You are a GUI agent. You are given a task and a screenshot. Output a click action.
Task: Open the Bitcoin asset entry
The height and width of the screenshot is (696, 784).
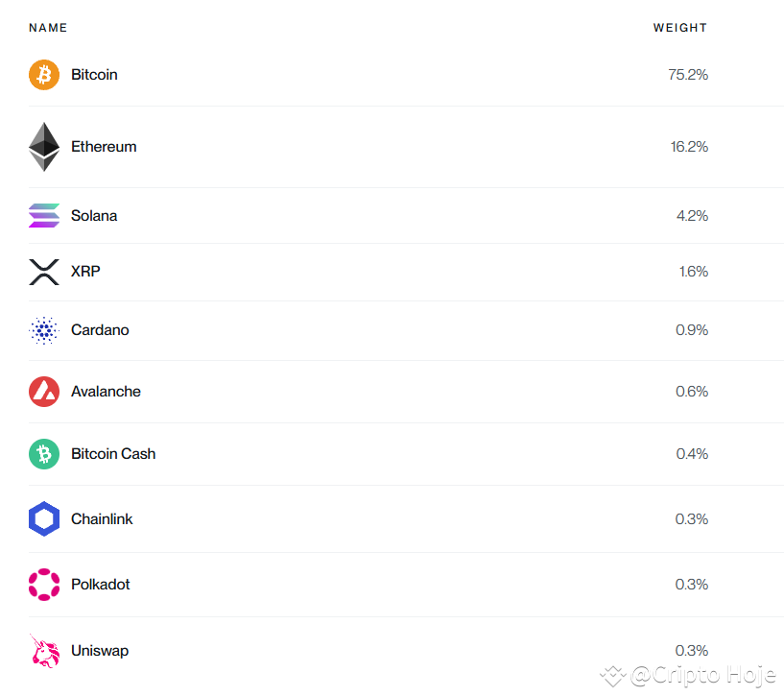94,74
